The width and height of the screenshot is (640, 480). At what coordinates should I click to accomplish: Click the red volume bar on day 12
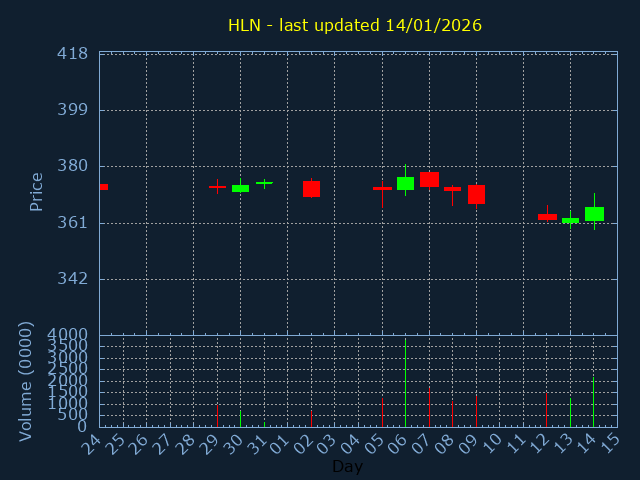546,410
